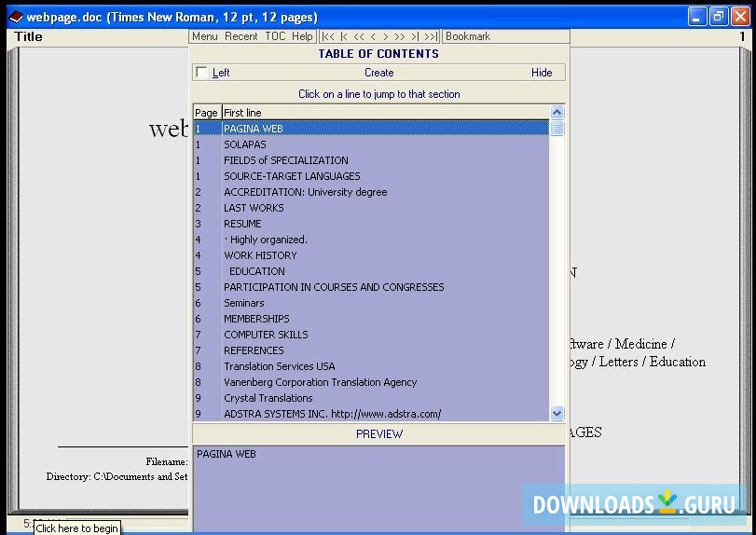The height and width of the screenshot is (535, 756).
Task: Click the Bookmark field
Action: pos(505,36)
